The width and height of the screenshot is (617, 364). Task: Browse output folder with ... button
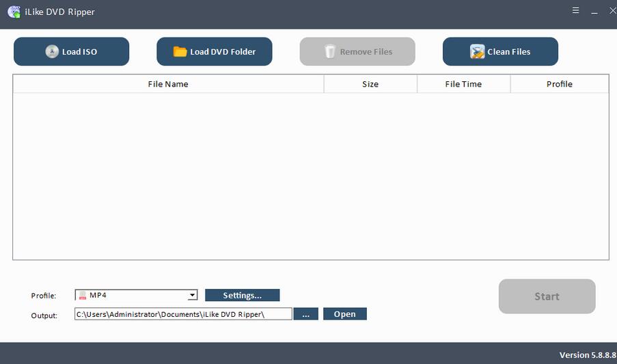click(x=305, y=314)
